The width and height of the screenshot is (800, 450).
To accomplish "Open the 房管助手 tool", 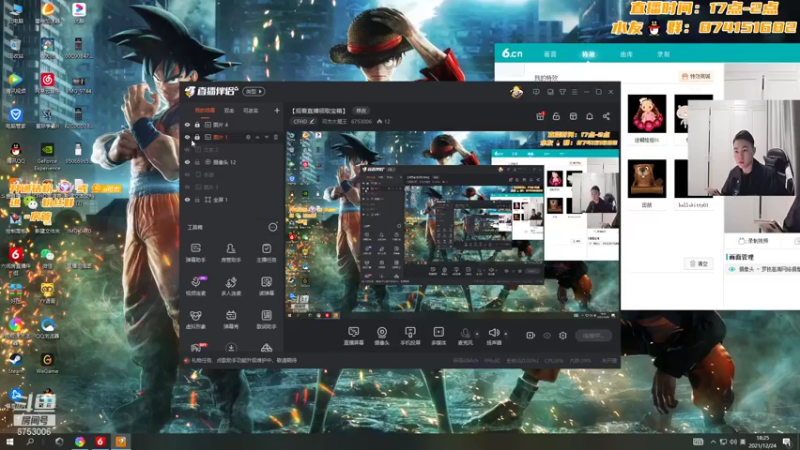I will click(231, 253).
